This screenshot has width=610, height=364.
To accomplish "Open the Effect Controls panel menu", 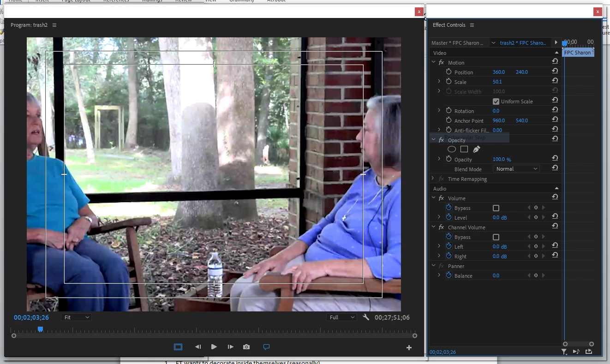I will (472, 25).
